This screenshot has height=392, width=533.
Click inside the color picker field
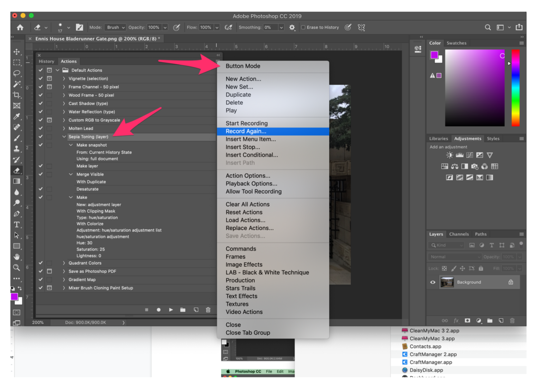point(475,88)
